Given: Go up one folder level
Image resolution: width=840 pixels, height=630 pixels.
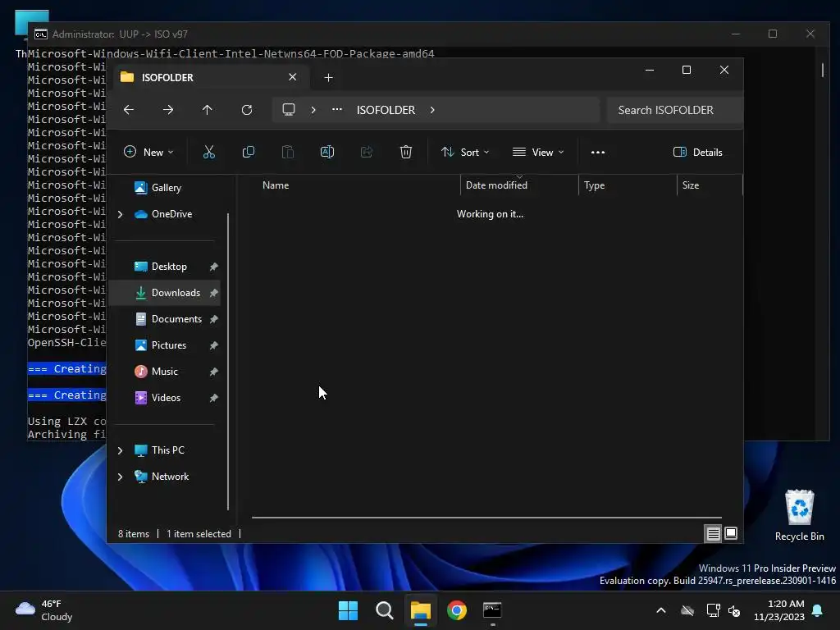Looking at the screenshot, I should pyautogui.click(x=208, y=110).
